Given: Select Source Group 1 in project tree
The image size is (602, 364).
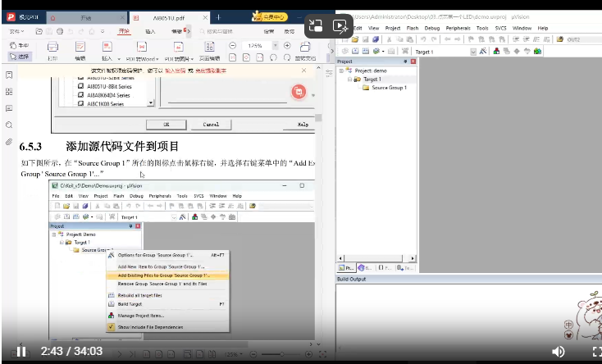Looking at the screenshot, I should pos(389,88).
